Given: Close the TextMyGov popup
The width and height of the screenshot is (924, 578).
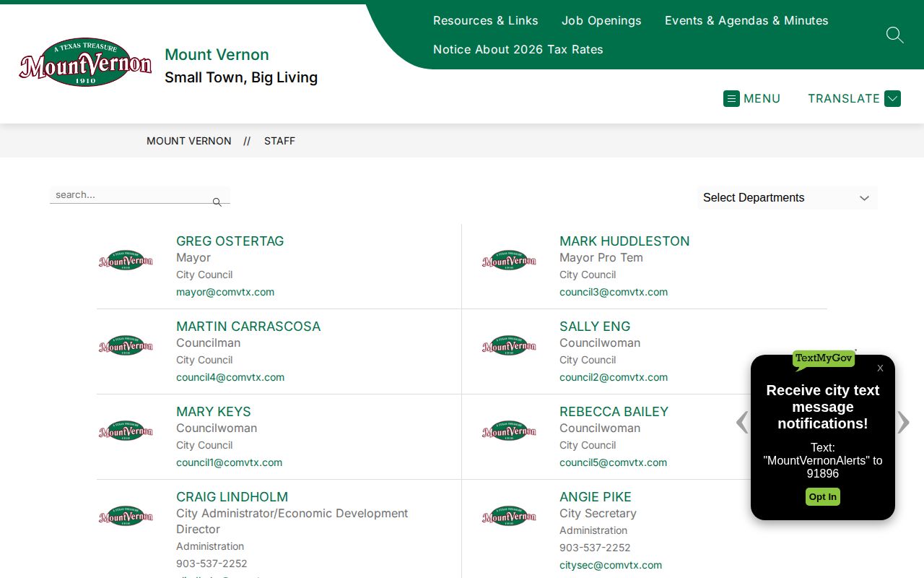Looking at the screenshot, I should tap(880, 368).
